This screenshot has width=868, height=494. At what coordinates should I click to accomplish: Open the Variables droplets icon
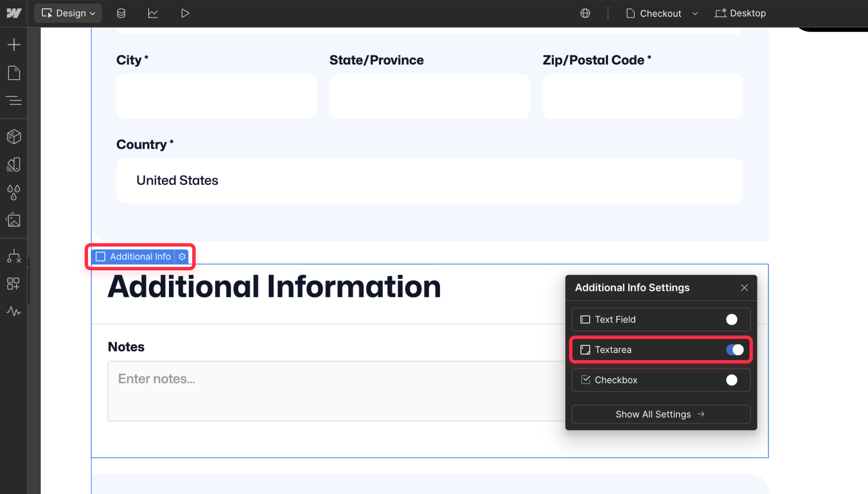coord(14,192)
